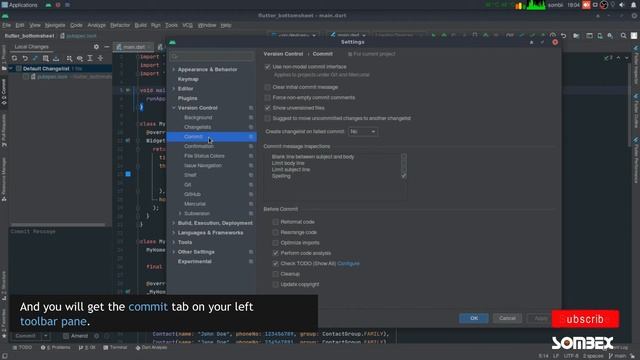
Task: Open Create changelist on failed commit dropdown
Action: coord(363,132)
